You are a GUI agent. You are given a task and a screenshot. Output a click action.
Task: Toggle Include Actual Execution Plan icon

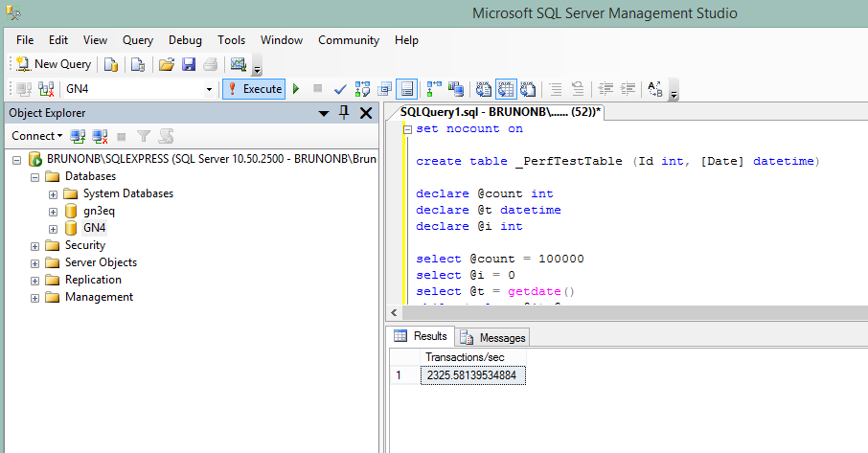435,89
